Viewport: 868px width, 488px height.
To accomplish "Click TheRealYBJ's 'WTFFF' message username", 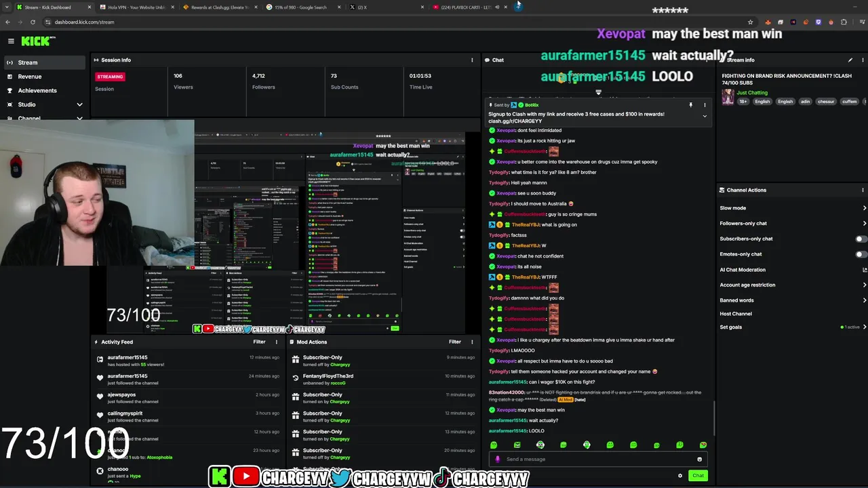I will 526,277.
